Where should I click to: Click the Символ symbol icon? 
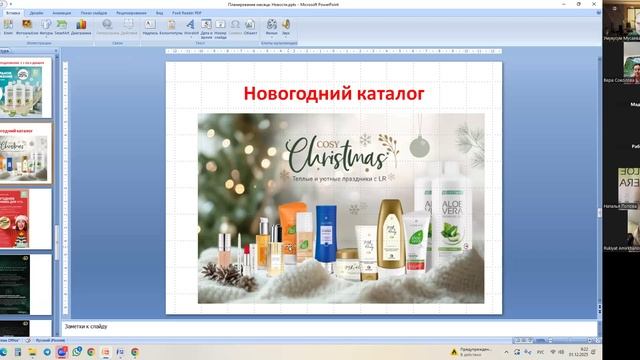[235, 24]
